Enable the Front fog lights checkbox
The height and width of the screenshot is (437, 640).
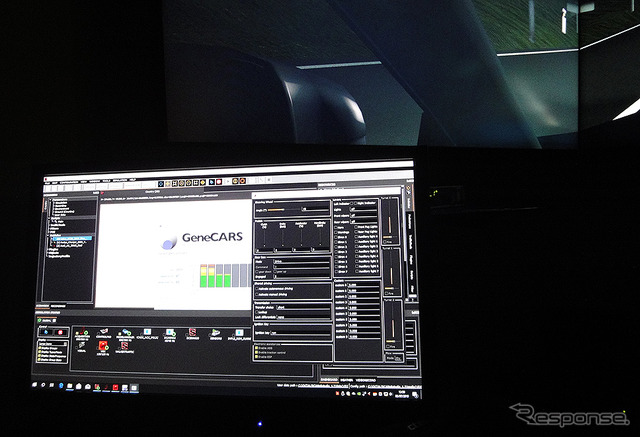pyautogui.click(x=356, y=227)
